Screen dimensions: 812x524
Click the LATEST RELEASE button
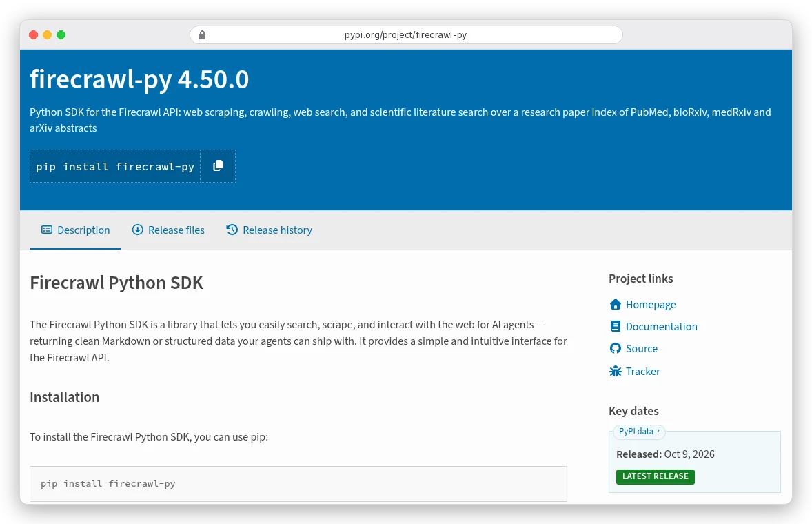click(x=655, y=476)
